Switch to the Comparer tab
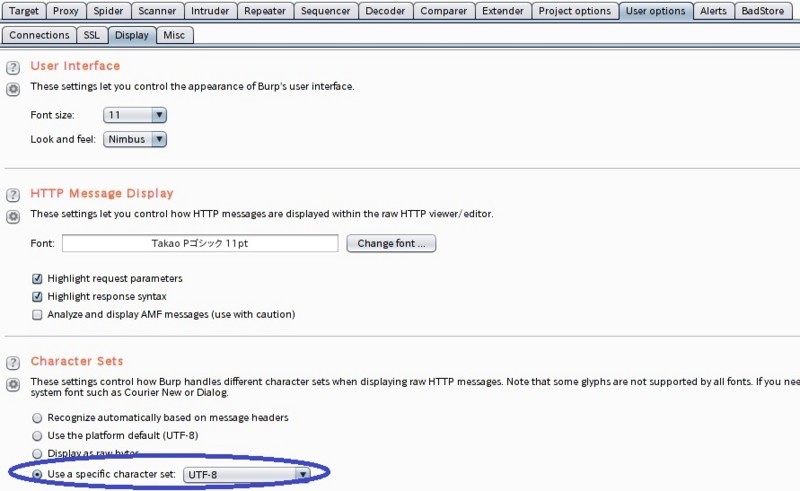The height and width of the screenshot is (491, 800). pyautogui.click(x=443, y=11)
